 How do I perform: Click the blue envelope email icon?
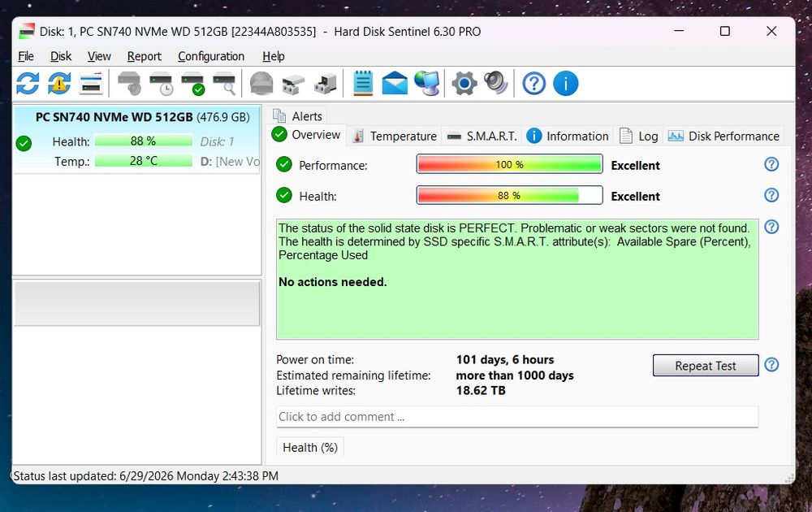click(x=395, y=84)
